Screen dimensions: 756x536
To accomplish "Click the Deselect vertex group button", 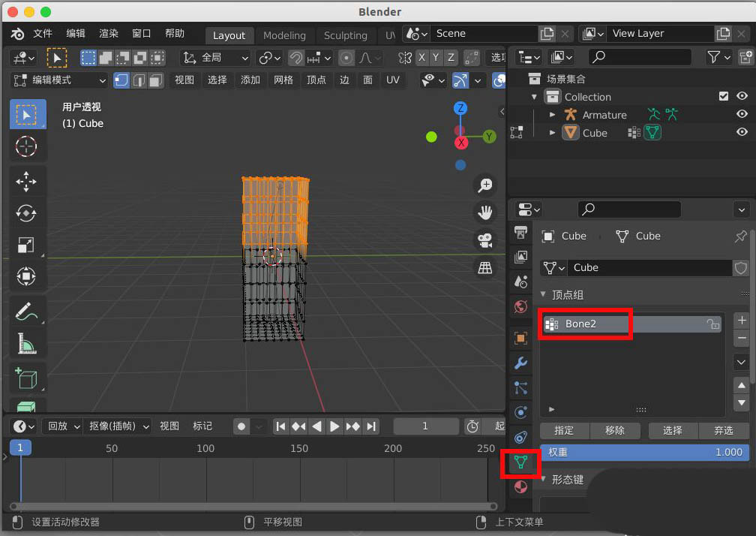I will point(724,430).
